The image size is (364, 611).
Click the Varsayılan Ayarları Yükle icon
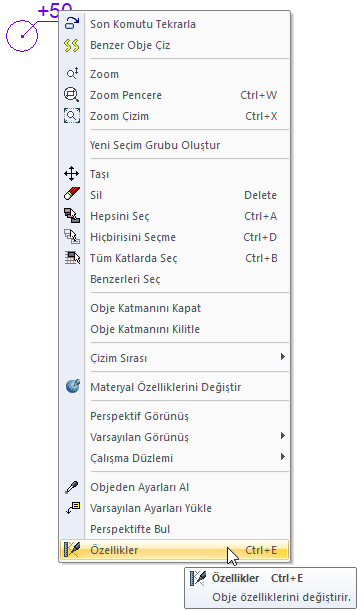[x=72, y=508]
